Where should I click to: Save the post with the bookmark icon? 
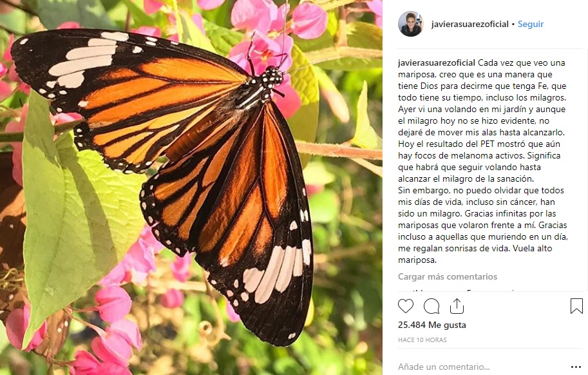pyautogui.click(x=576, y=306)
